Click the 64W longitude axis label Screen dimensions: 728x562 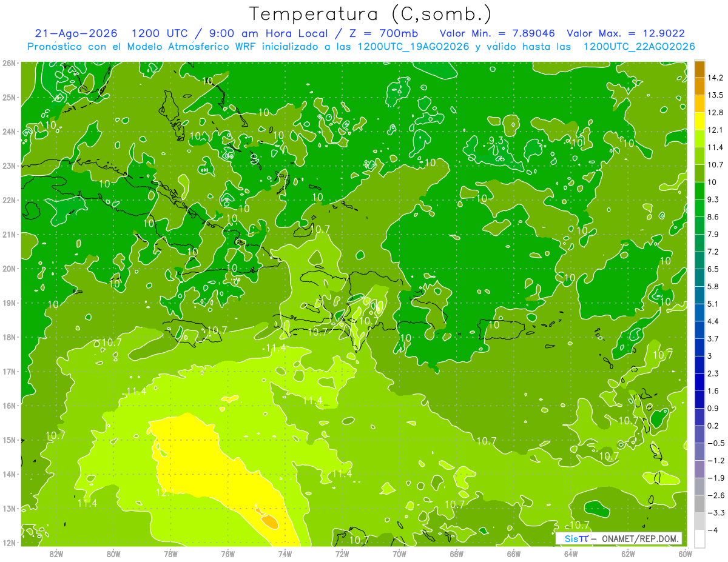(x=571, y=554)
